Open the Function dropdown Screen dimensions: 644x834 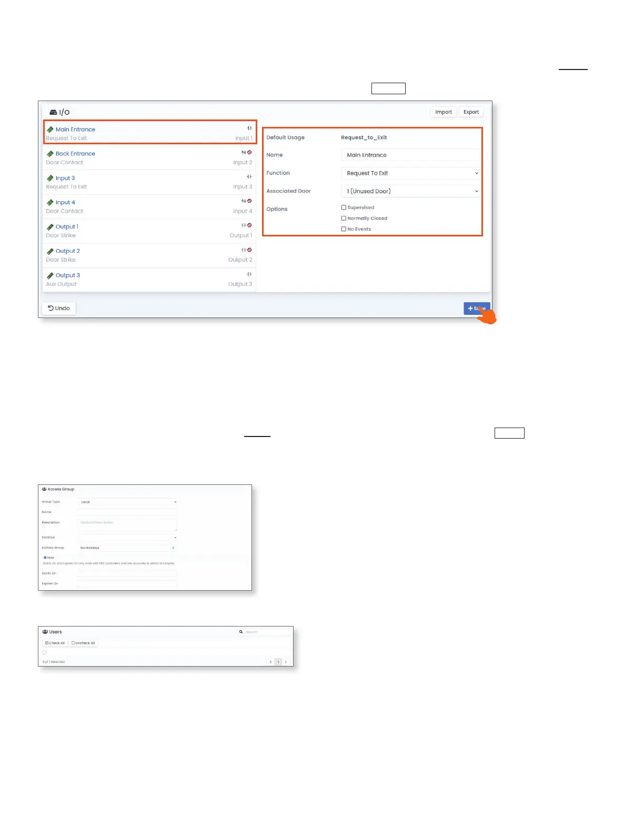410,173
